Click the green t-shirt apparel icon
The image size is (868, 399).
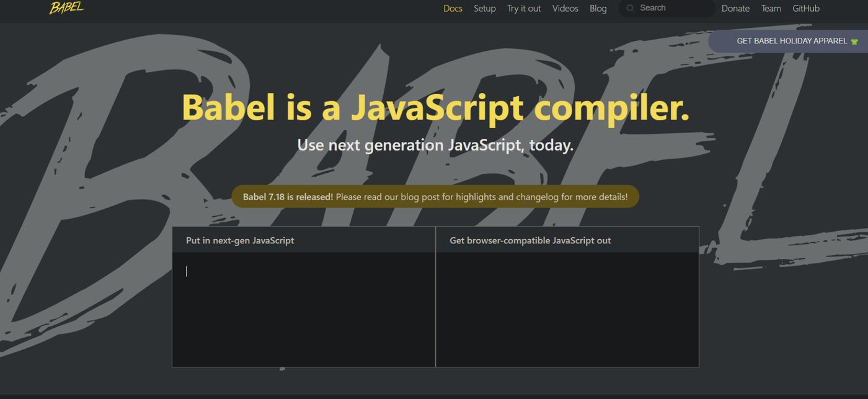[854, 42]
